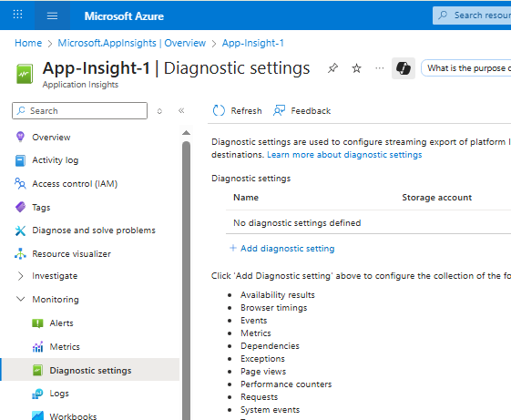Open Metrics under Monitoring
Screen dimensions: 511x420
coord(65,346)
